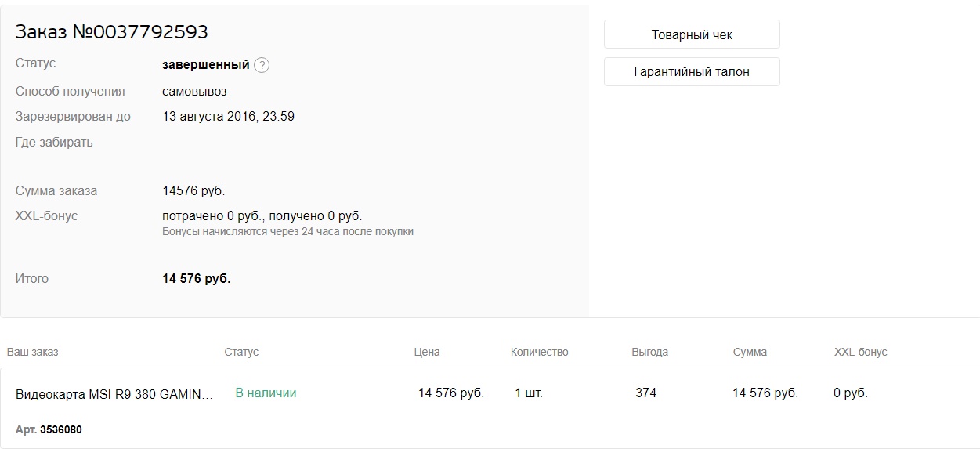Click the самовывоз pickup method value
This screenshot has height=449, width=980.
coord(194,91)
